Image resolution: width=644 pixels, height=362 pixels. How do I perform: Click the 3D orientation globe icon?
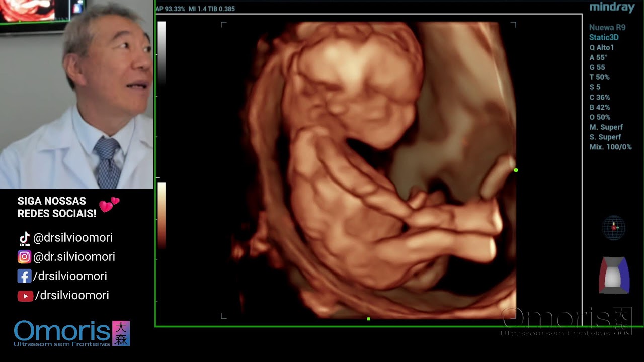pyautogui.click(x=614, y=228)
